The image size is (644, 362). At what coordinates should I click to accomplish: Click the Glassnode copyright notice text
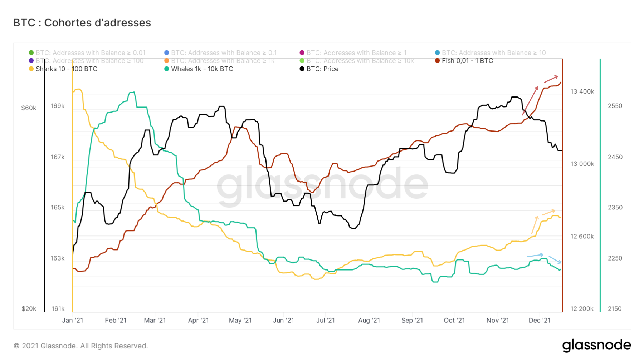(81, 346)
